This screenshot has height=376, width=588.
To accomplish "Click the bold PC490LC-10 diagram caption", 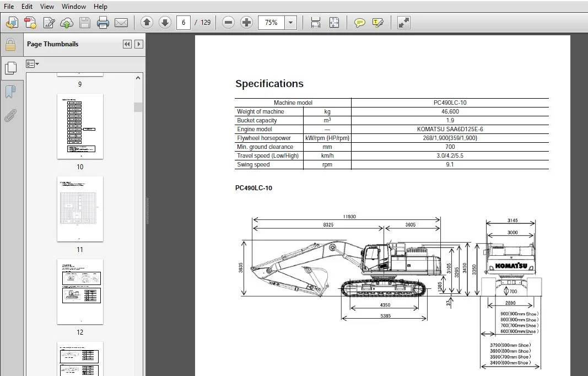I will click(x=253, y=188).
